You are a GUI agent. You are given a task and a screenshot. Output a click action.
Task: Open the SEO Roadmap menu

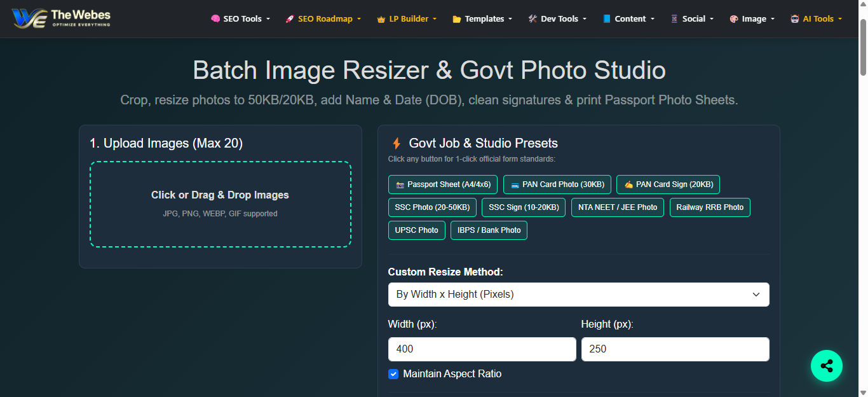pos(323,19)
